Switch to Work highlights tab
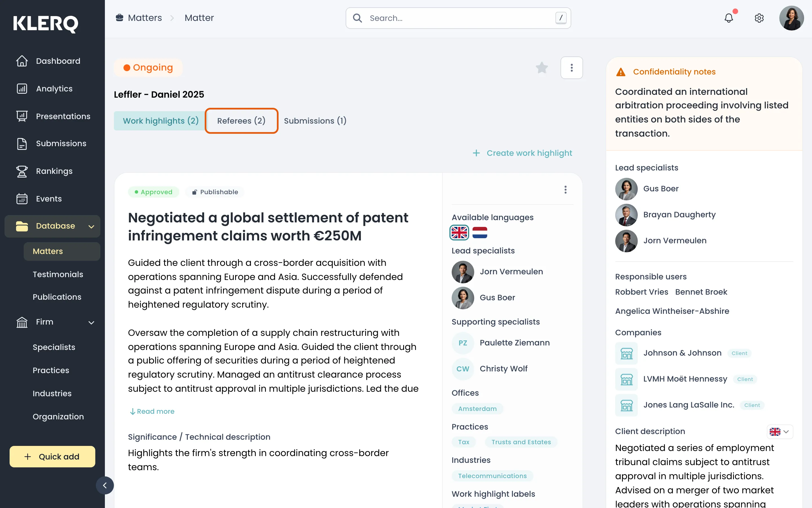812x508 pixels. click(x=161, y=121)
